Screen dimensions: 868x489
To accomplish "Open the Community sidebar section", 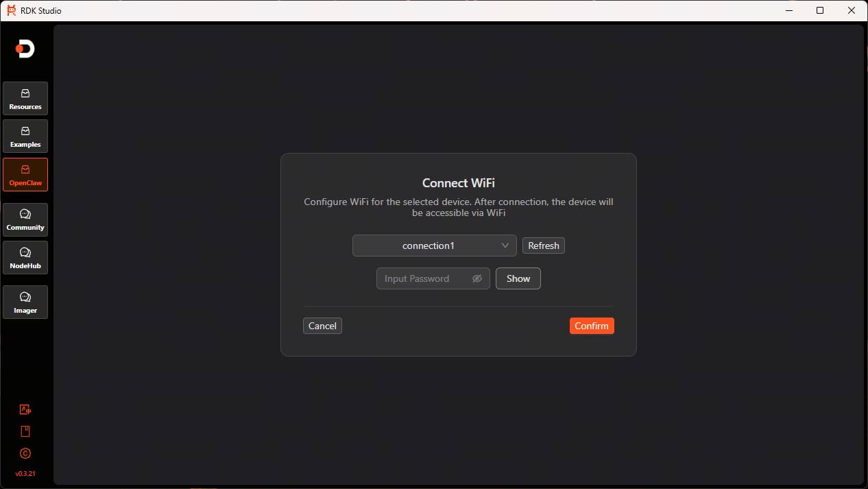I will click(25, 219).
